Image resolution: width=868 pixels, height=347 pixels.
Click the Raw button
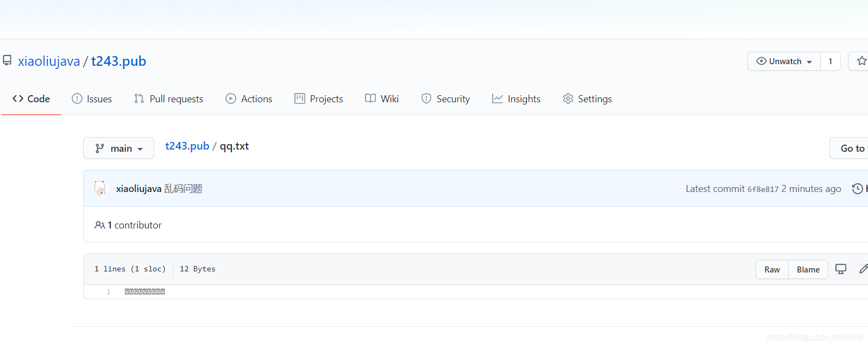tap(772, 270)
